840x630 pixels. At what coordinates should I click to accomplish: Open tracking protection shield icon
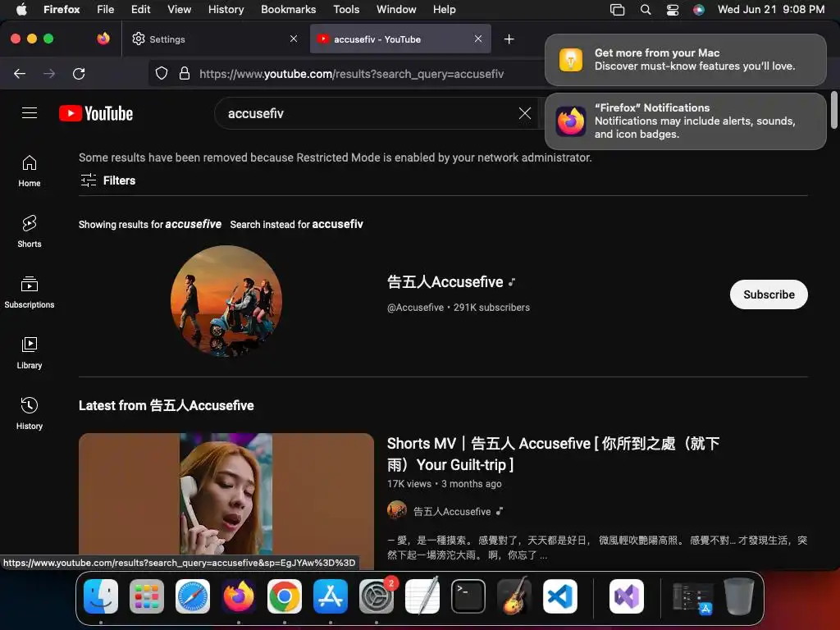162,73
